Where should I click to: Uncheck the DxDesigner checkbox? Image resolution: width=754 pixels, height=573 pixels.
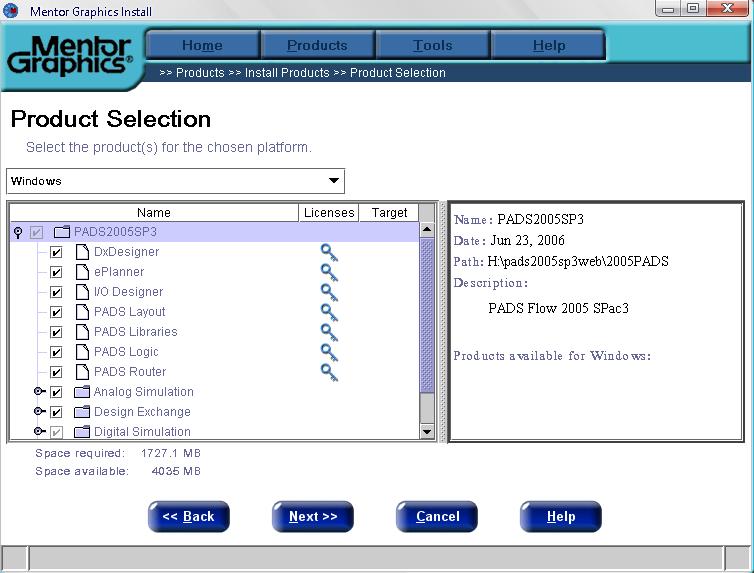coord(56,252)
